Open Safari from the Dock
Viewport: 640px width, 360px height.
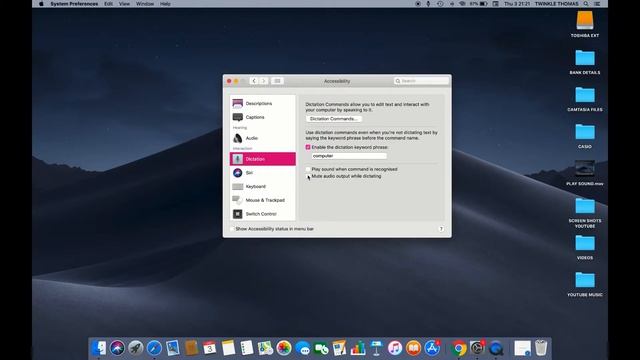[x=154, y=348]
